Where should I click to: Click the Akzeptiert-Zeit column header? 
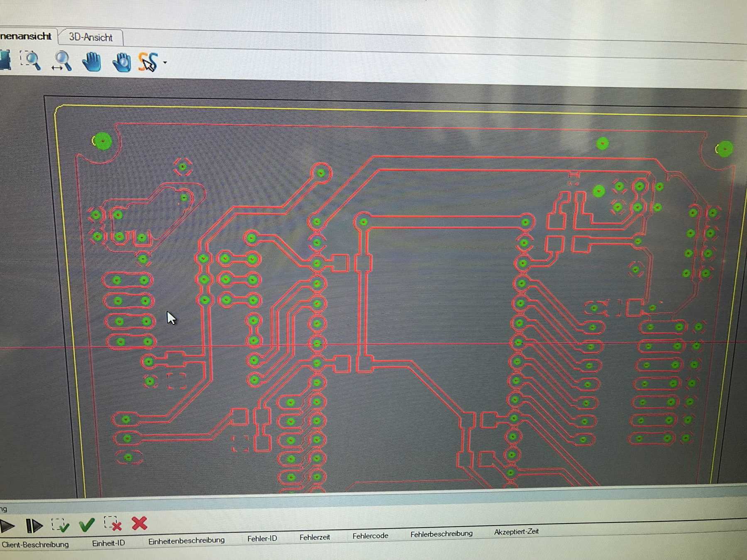516,531
